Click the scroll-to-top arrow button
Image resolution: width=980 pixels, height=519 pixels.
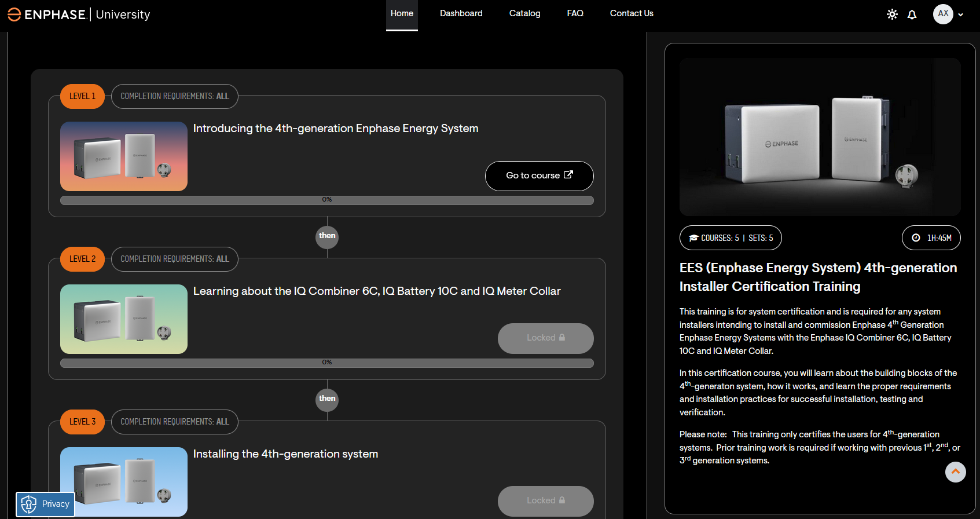click(956, 472)
